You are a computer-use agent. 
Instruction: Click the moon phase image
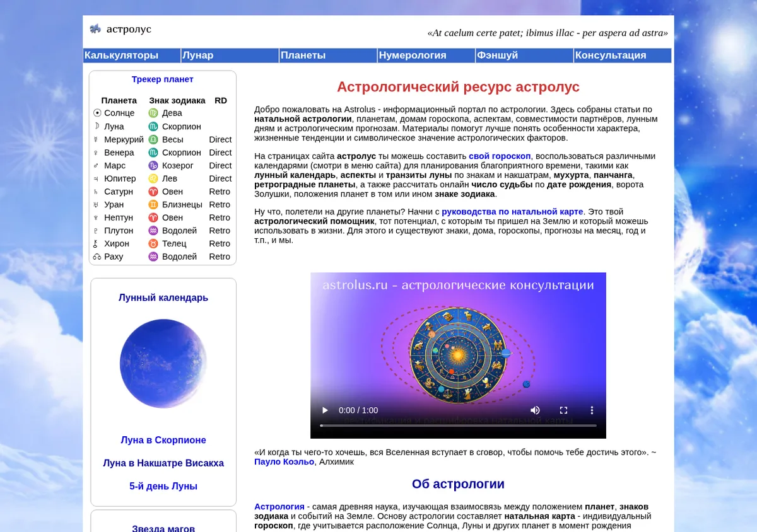tap(163, 364)
